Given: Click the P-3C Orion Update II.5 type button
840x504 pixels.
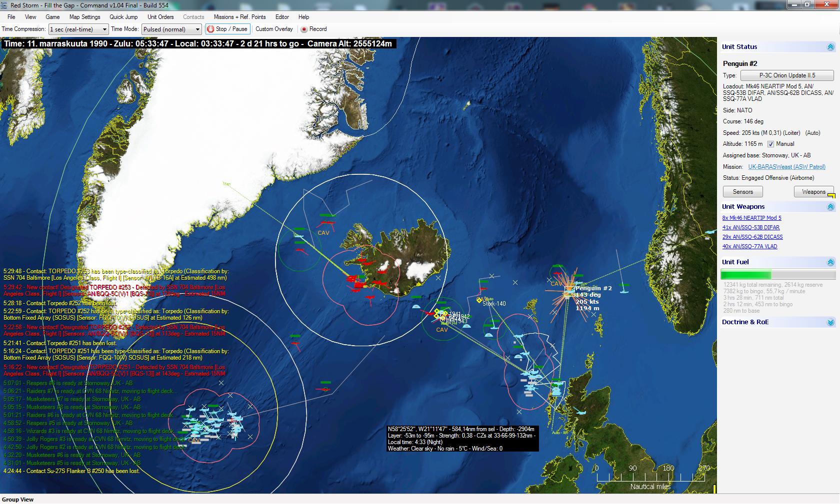Looking at the screenshot, I should tap(786, 75).
